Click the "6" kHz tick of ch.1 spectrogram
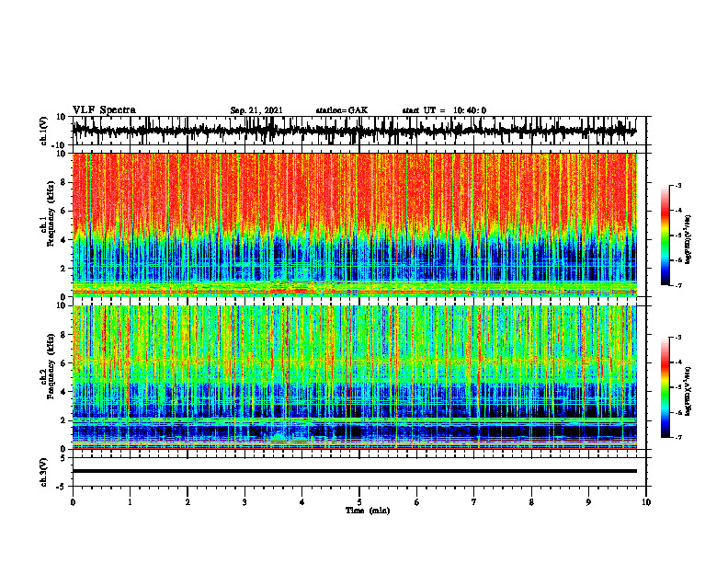The width and height of the screenshot is (728, 563). (64, 212)
